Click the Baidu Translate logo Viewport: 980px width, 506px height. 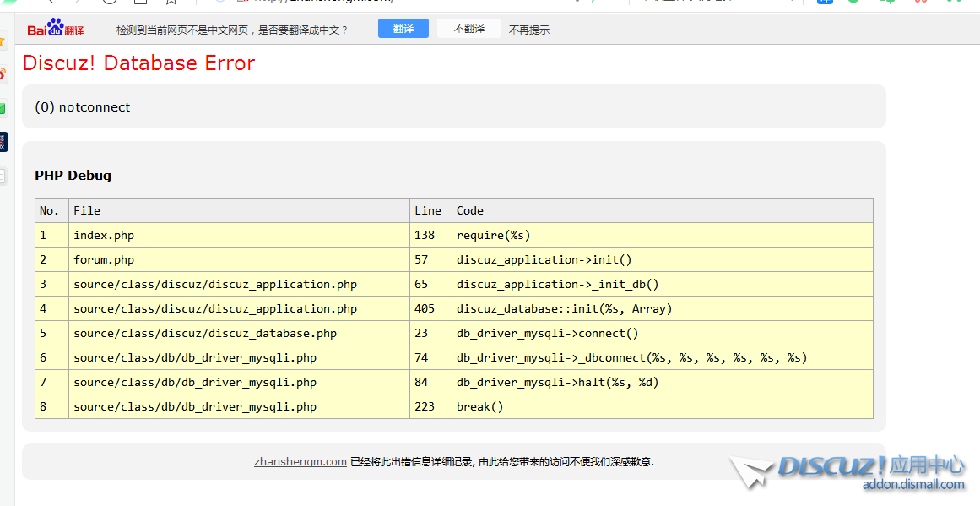click(56, 30)
